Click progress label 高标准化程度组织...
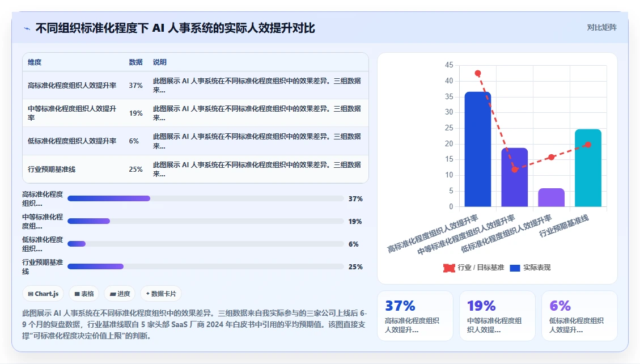Screen dimensions: 640x364 (x=43, y=199)
